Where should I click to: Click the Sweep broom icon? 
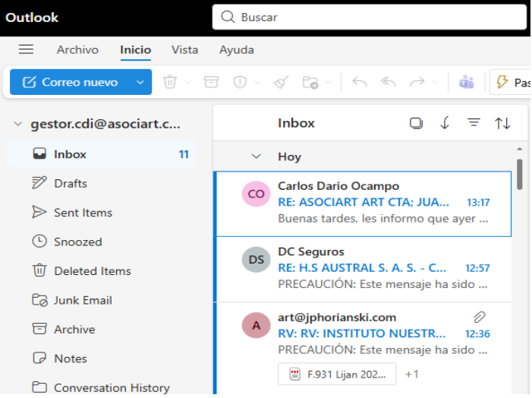tap(281, 82)
